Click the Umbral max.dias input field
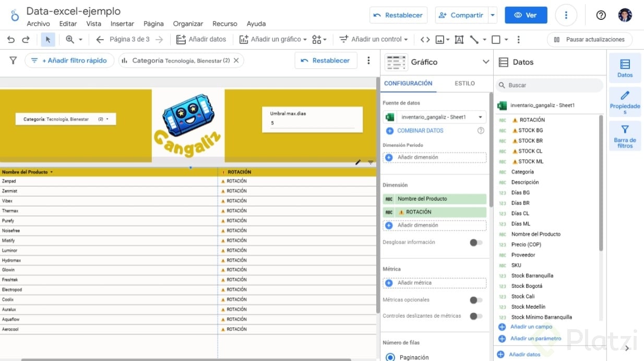Image resolution: width=644 pixels, height=361 pixels. [312, 123]
